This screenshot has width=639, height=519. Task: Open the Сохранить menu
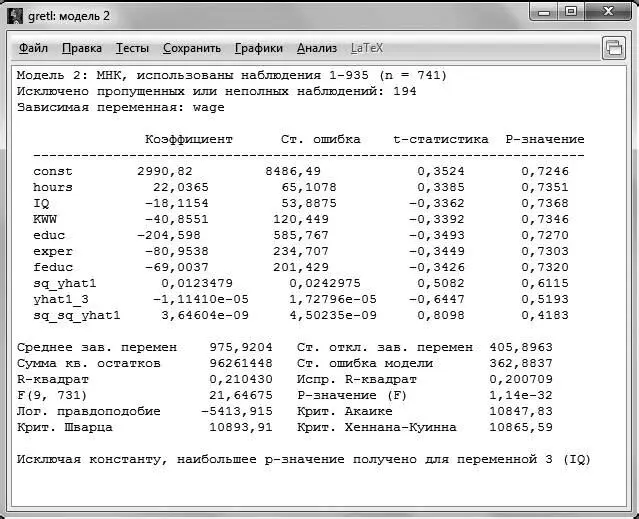(x=192, y=48)
